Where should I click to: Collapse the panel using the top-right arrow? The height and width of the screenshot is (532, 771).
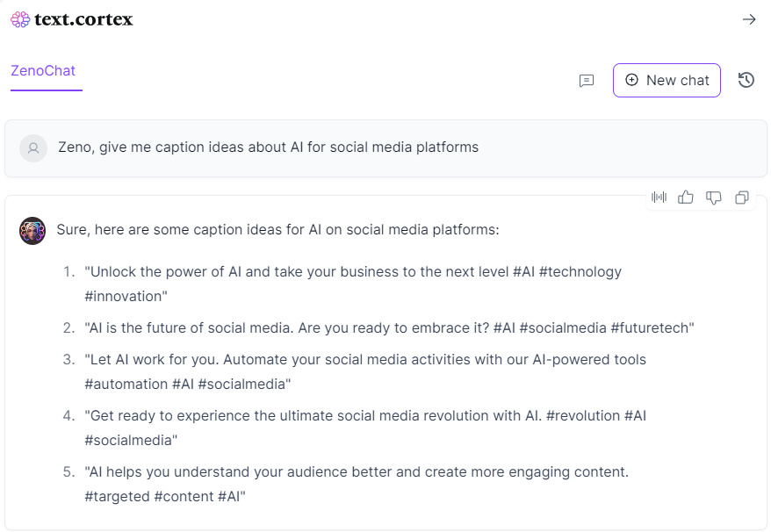click(749, 18)
